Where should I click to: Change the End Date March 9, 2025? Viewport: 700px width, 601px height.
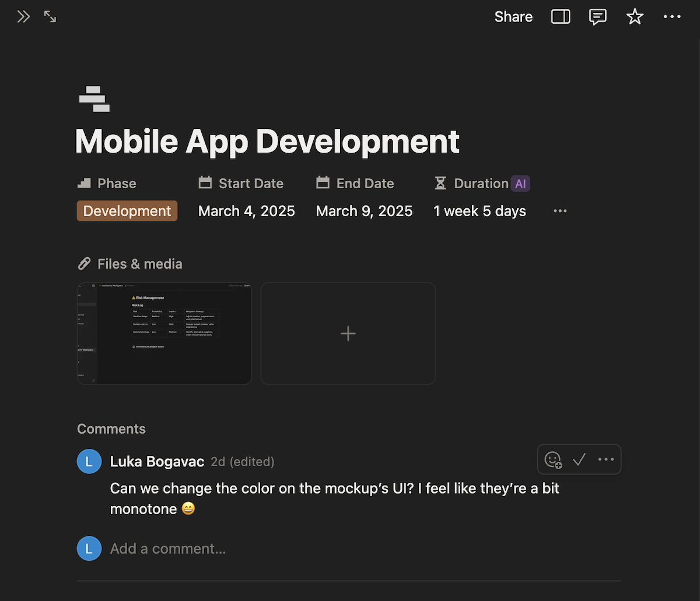click(x=364, y=210)
